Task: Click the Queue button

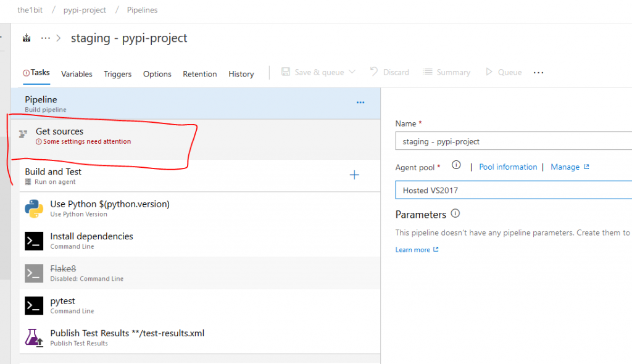Action: coord(504,72)
